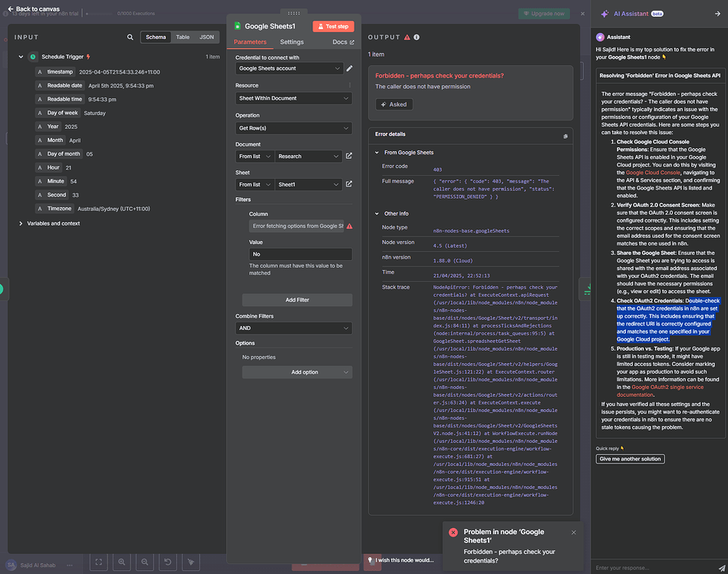Edit the Google Sheets credential pencil icon

click(350, 68)
